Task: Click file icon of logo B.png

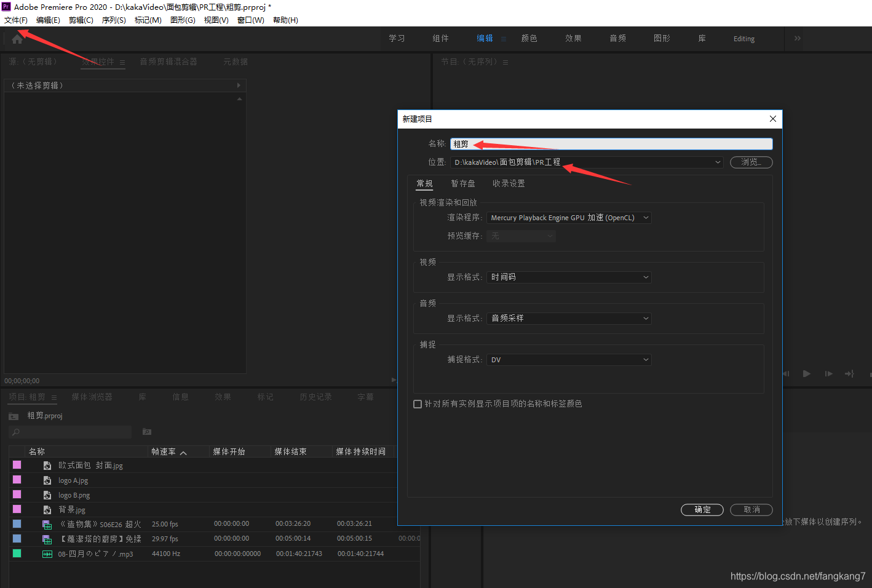Action: [x=47, y=495]
